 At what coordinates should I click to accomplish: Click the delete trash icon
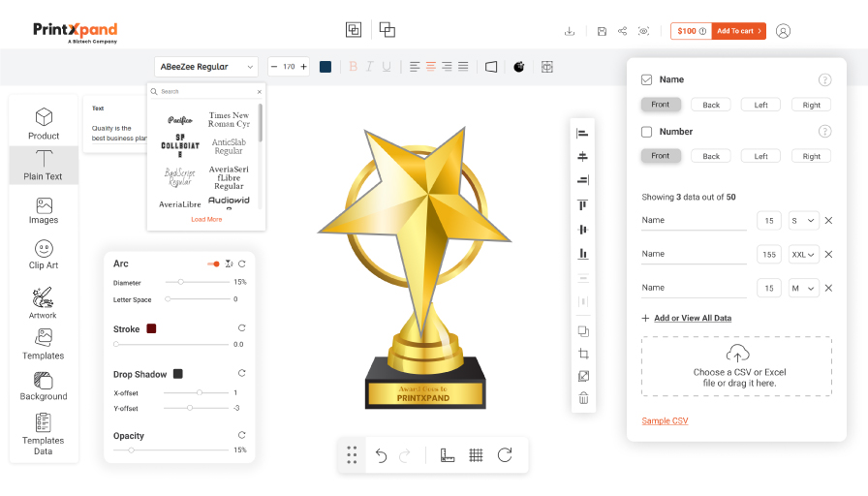[583, 397]
